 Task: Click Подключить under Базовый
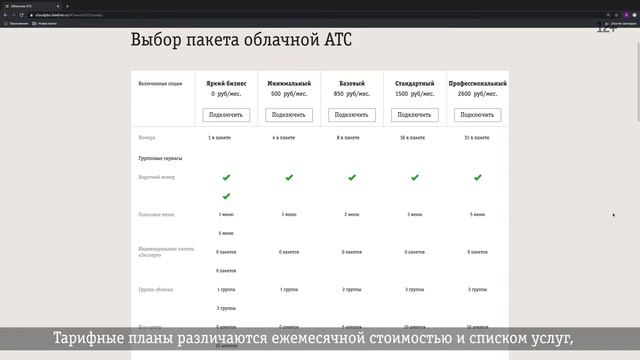352,115
